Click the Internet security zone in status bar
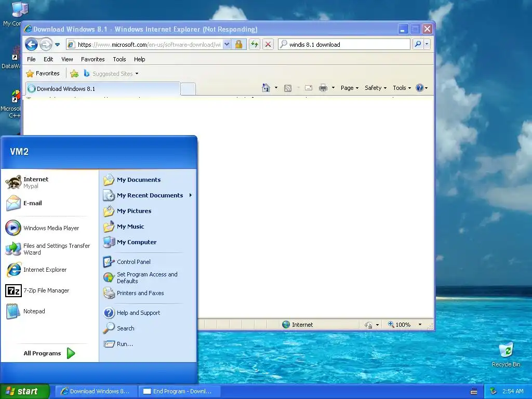The image size is (532, 399). coord(297,325)
